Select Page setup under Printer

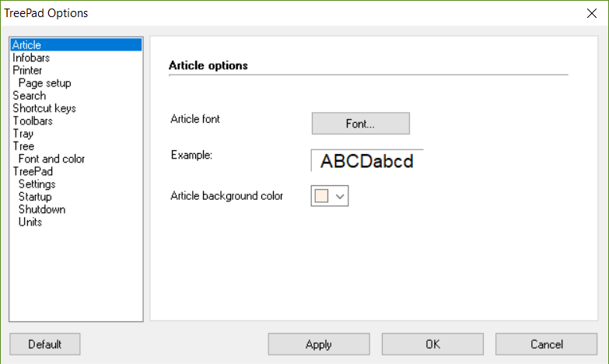point(44,83)
